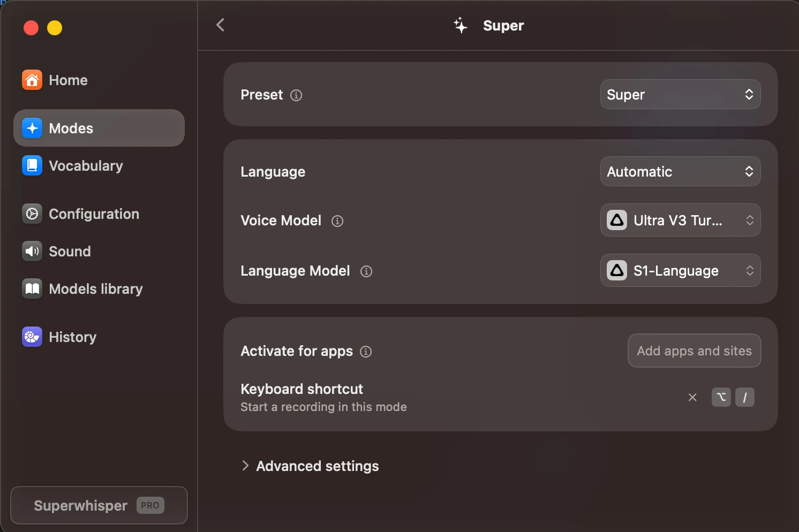Click the Vocabulary book icon

click(x=32, y=166)
